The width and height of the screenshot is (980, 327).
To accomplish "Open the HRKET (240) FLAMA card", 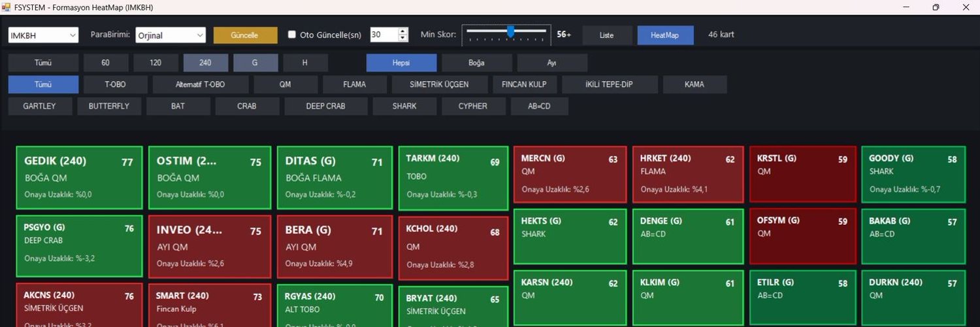I will tap(688, 174).
